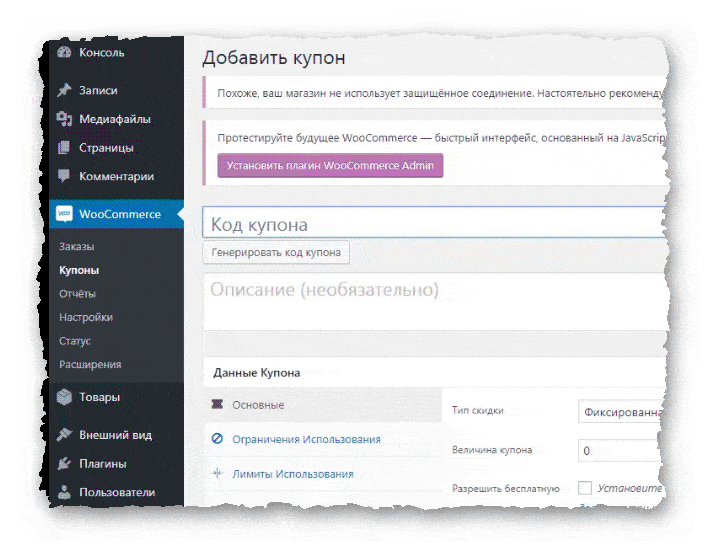Focus the Описание (необязательно) text area
This screenshot has width=704, height=544.
(434, 302)
